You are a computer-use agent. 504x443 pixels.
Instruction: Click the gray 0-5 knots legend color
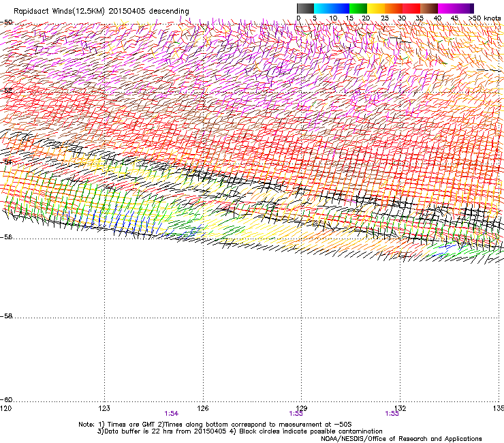tap(305, 8)
